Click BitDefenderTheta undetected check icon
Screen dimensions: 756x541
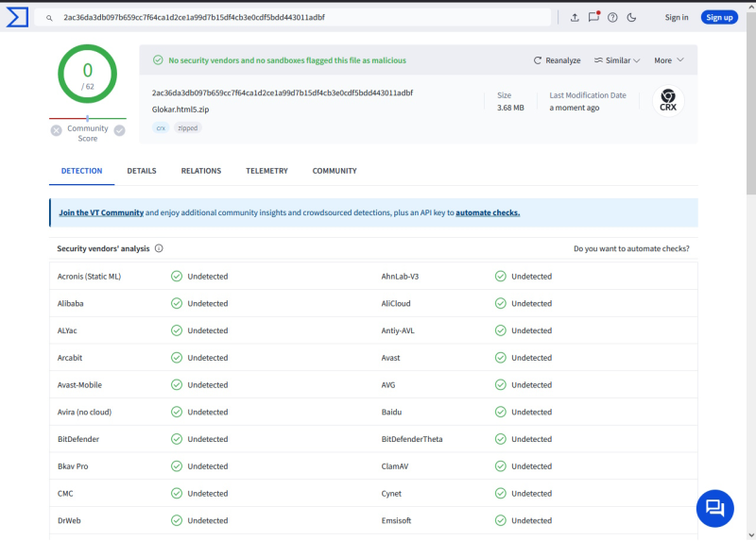tap(501, 439)
